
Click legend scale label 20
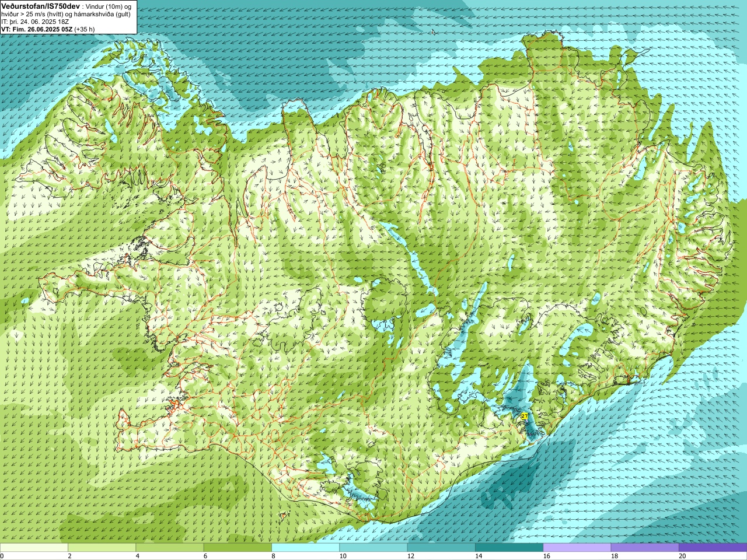pyautogui.click(x=682, y=556)
